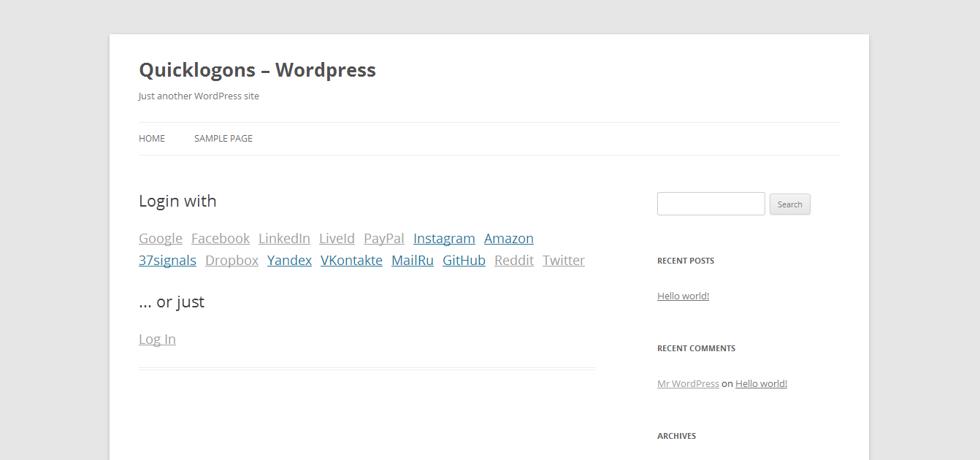Screen dimensions: 980x460
Task: Visit the Mr WordPress commenter link
Action: point(688,384)
